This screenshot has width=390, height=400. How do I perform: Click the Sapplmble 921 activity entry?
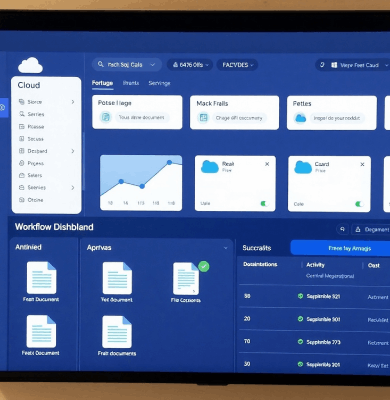(323, 296)
